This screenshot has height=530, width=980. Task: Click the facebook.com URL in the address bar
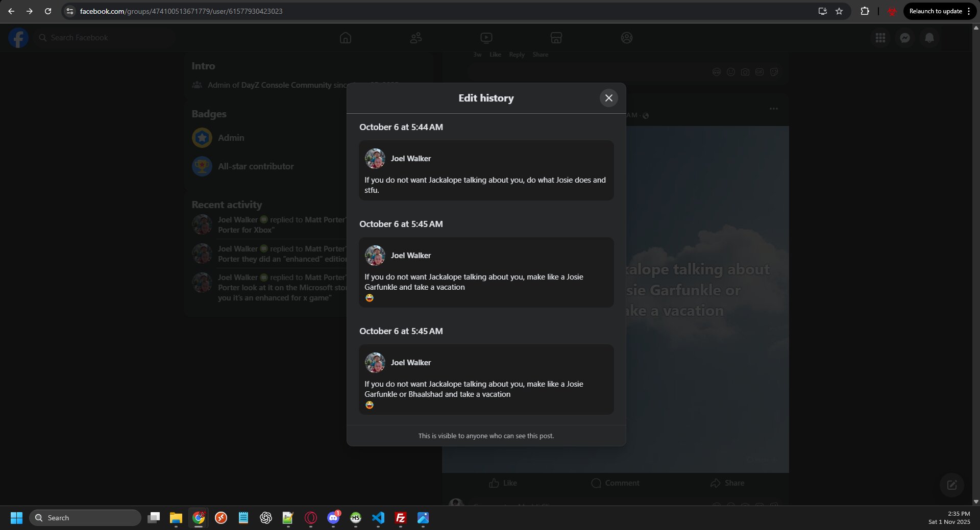[x=181, y=11]
